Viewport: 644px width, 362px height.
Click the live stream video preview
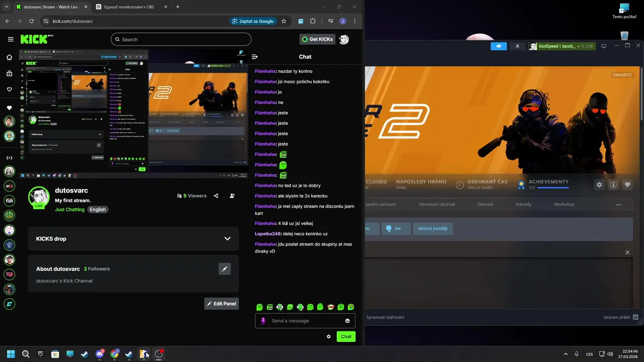click(x=133, y=114)
